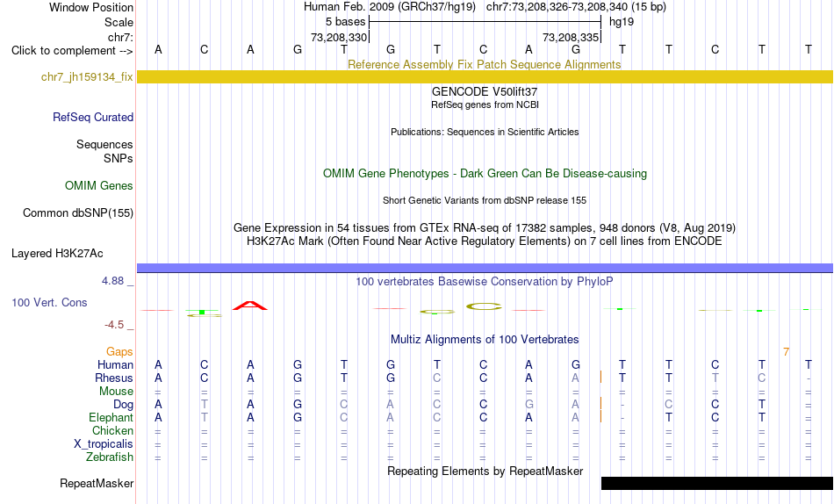Select the Rhesus alignment row label
This screenshot has width=834, height=504.
click(x=114, y=378)
